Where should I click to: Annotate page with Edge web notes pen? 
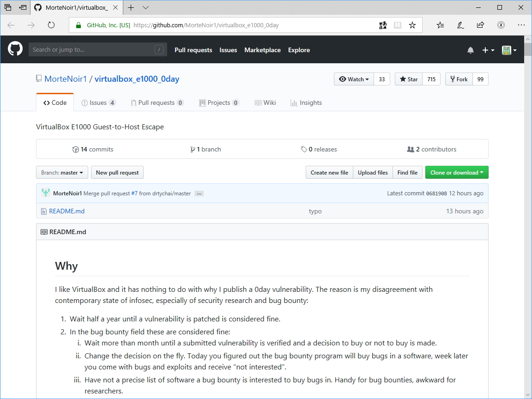click(x=460, y=25)
